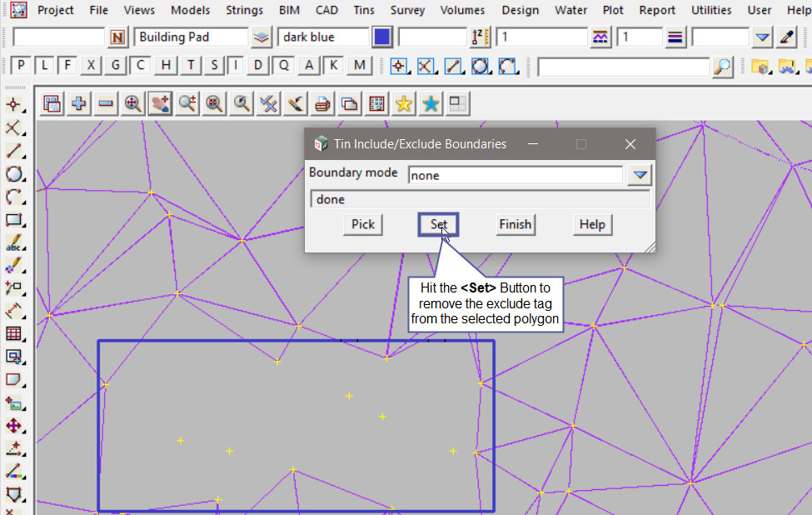Screen dimensions: 812x515
Task: Select the abc text tool
Action: 14,242
